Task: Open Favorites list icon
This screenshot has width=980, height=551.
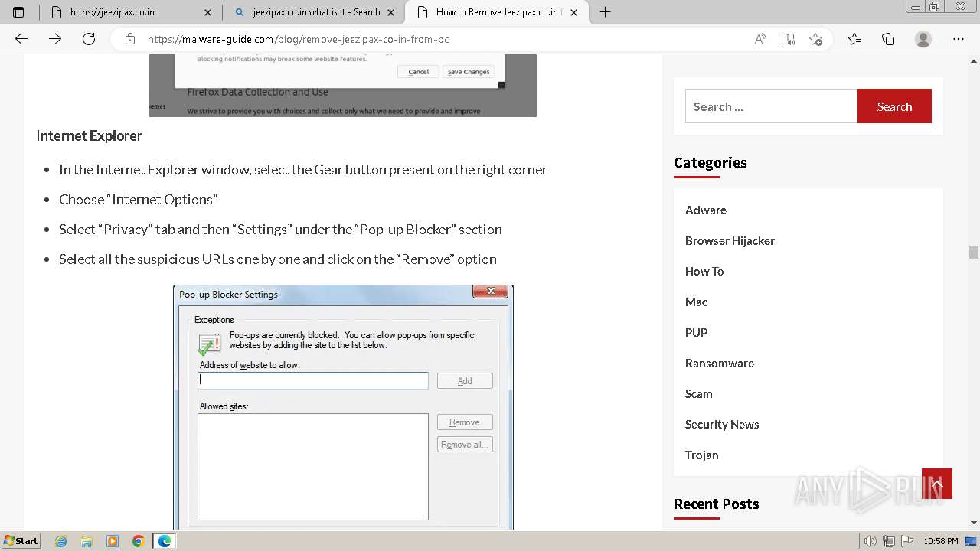Action: tap(854, 39)
